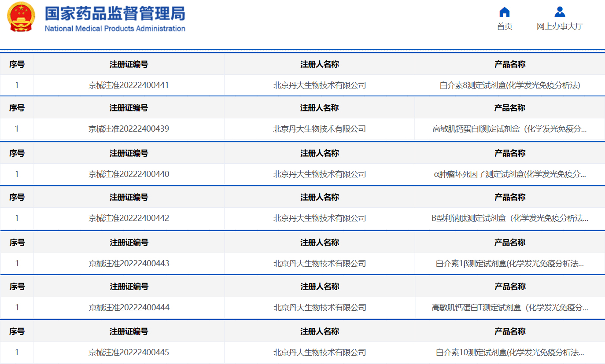Select registration number 京械注准20222400440
The image size is (605, 364).
pos(129,174)
